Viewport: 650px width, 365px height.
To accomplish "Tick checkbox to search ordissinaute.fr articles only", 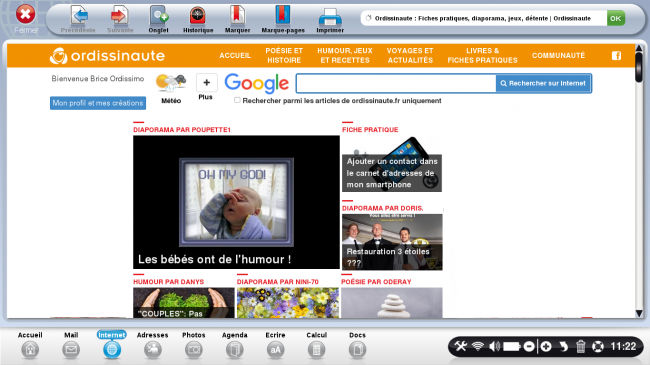I will point(237,100).
